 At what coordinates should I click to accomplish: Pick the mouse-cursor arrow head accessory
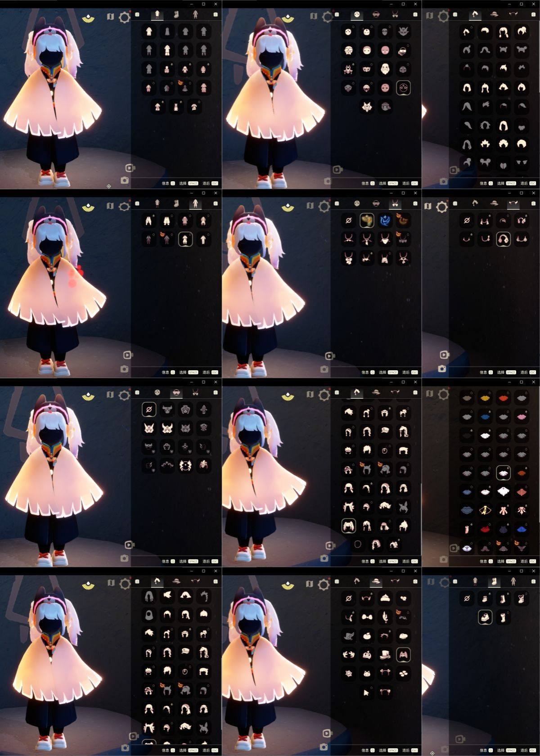pos(366,692)
